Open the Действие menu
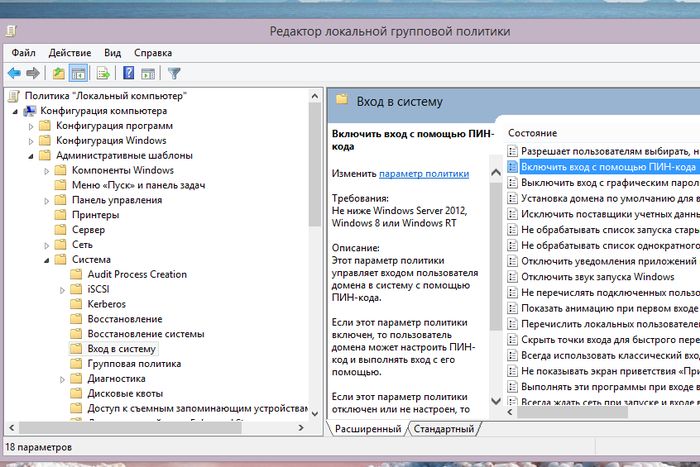700x467 pixels. click(x=69, y=52)
